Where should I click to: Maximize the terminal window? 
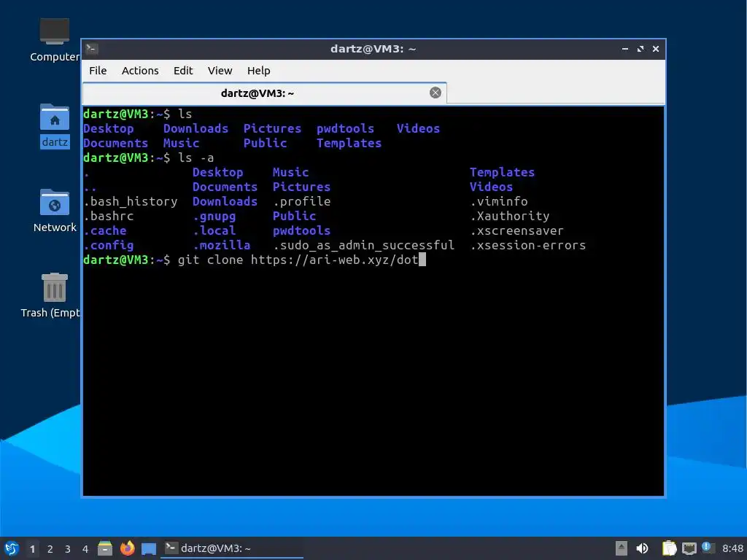640,49
